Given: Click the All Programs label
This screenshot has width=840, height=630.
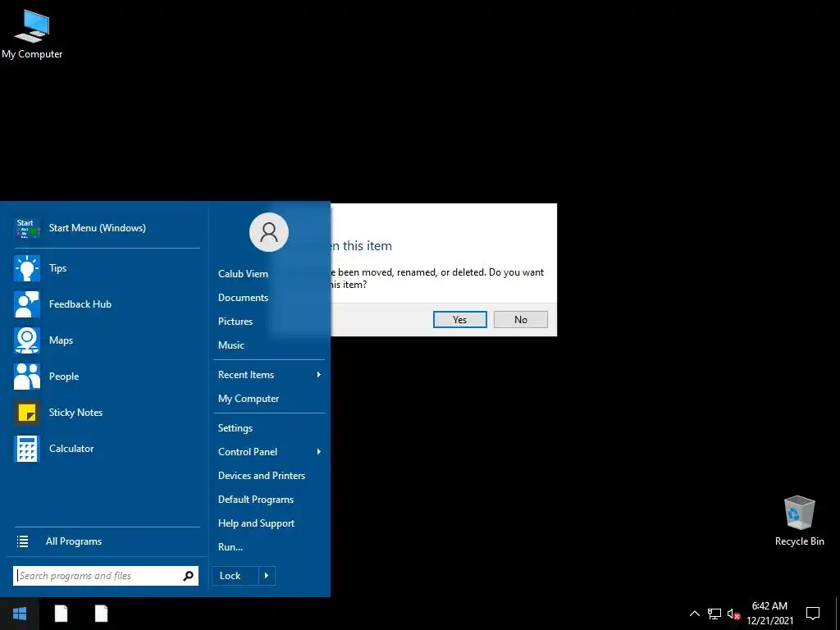Looking at the screenshot, I should click(x=73, y=541).
